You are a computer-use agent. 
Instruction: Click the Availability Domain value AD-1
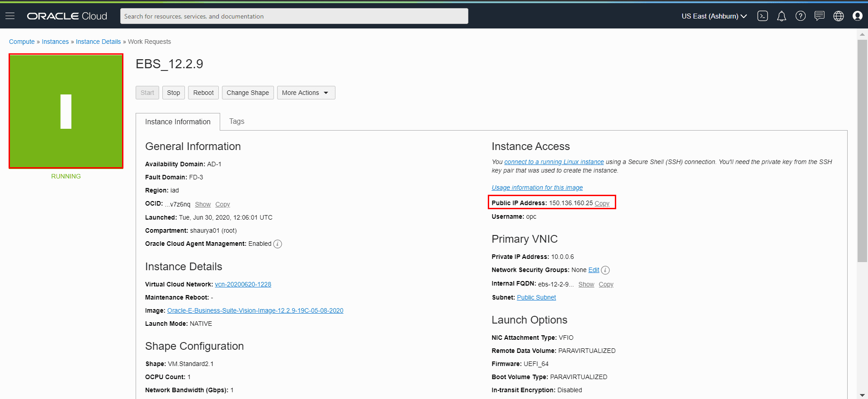click(214, 164)
